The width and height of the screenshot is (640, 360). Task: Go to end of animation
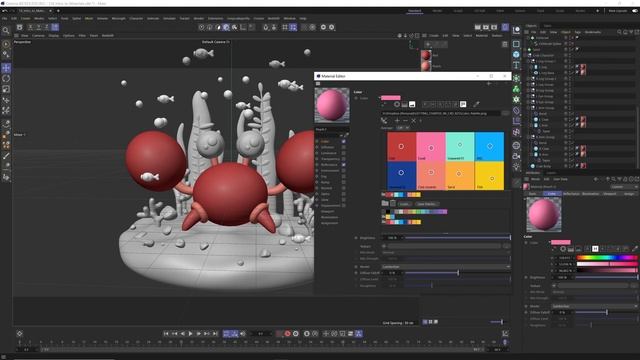(x=215, y=334)
